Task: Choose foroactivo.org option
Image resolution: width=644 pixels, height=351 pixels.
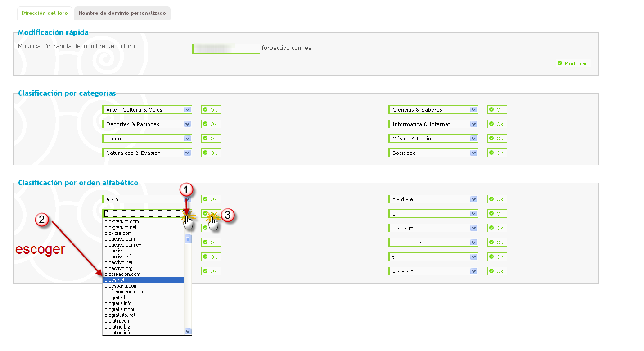Action: coord(143,268)
